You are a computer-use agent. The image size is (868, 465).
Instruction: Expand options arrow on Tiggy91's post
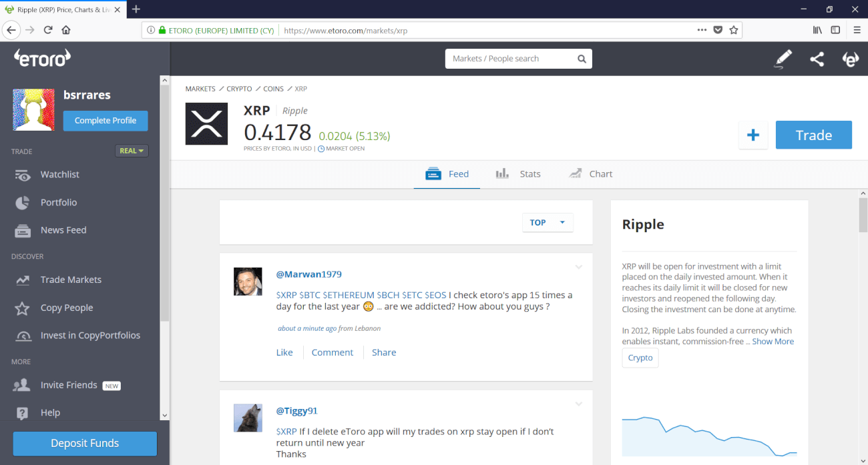(x=579, y=404)
